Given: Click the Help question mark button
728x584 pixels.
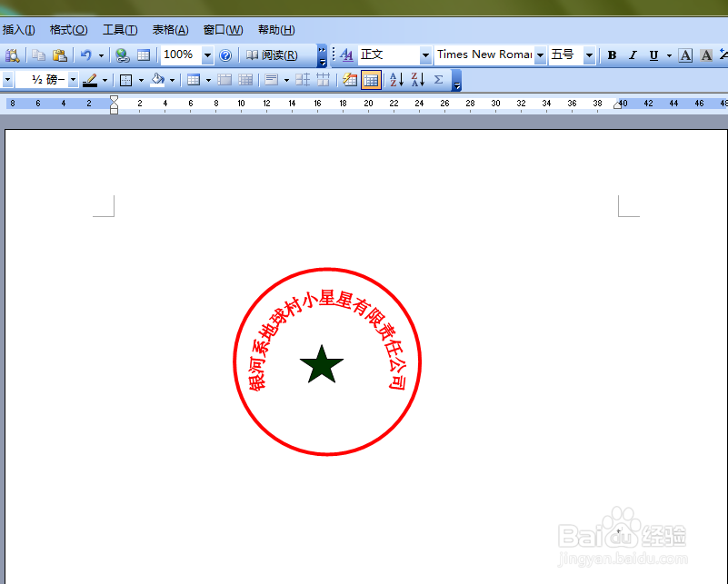Looking at the screenshot, I should [x=224, y=54].
